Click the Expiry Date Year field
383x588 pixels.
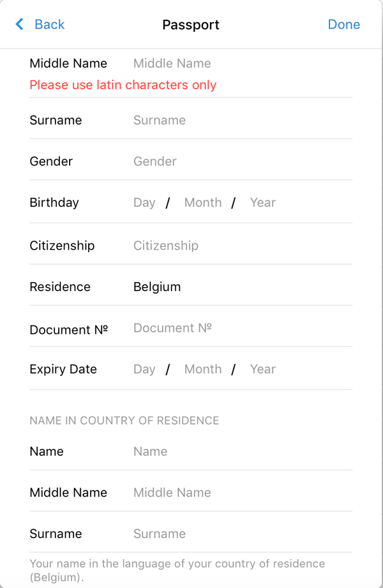point(262,369)
